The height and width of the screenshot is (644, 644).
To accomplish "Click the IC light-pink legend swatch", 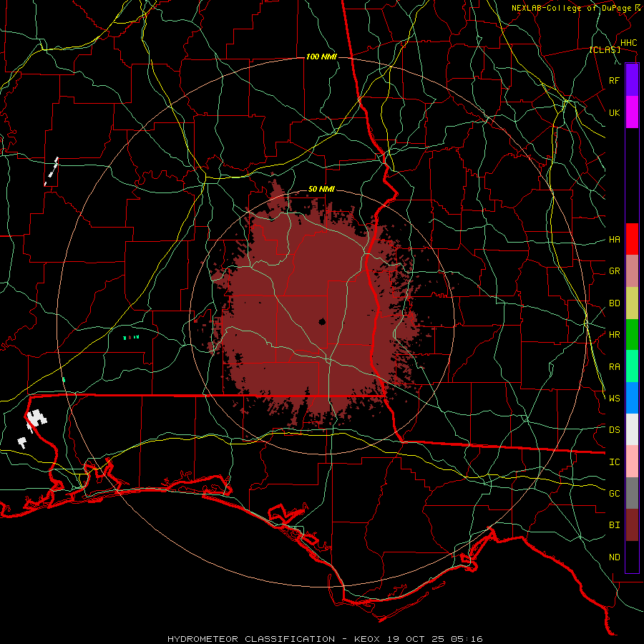I will click(x=632, y=462).
